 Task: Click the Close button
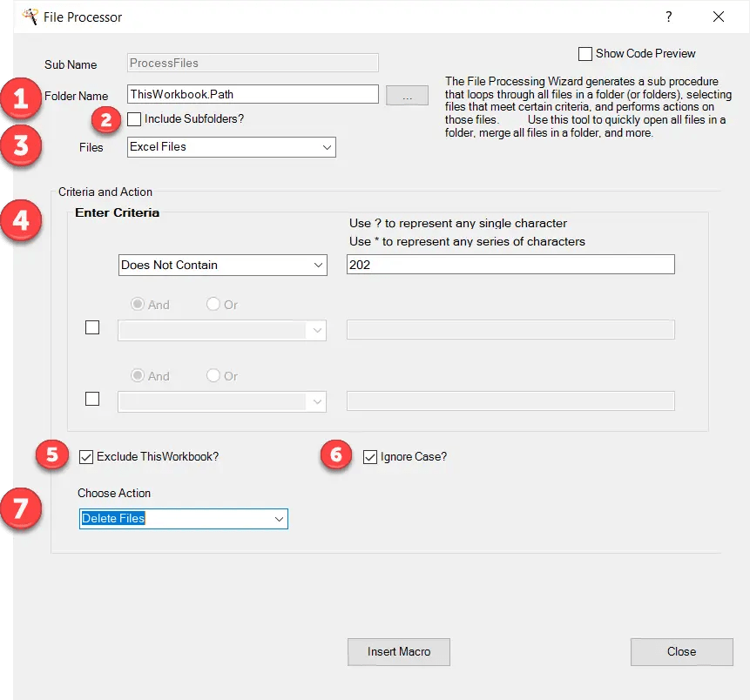[x=681, y=651]
